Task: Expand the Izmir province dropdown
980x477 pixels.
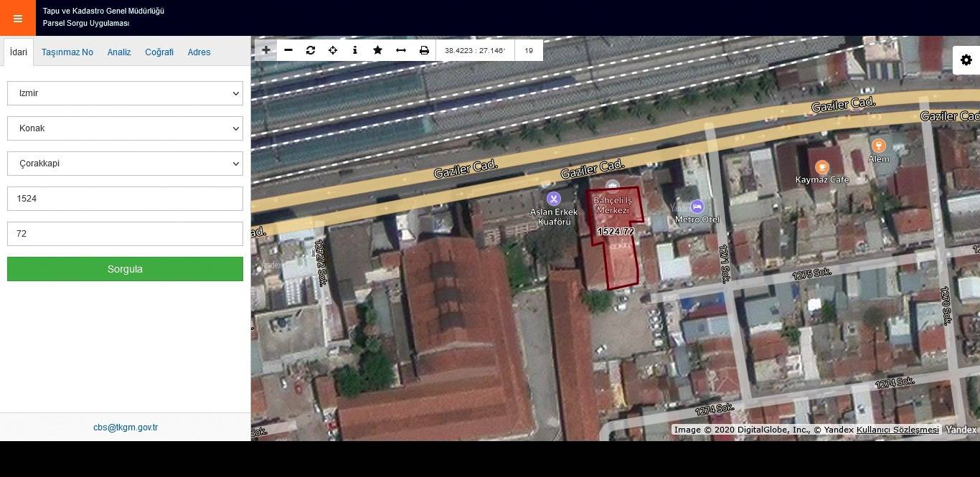Action: [125, 93]
